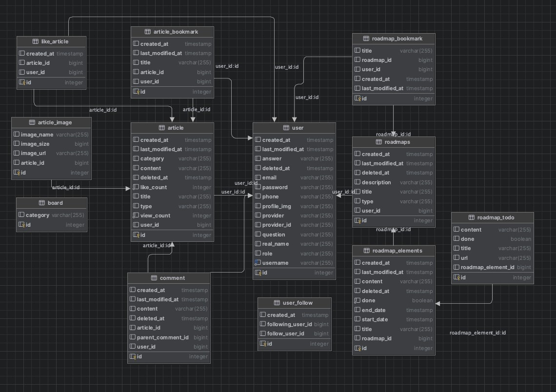Click the key icon beside board's id field
Viewport: 556px width, 392px height.
22,225
